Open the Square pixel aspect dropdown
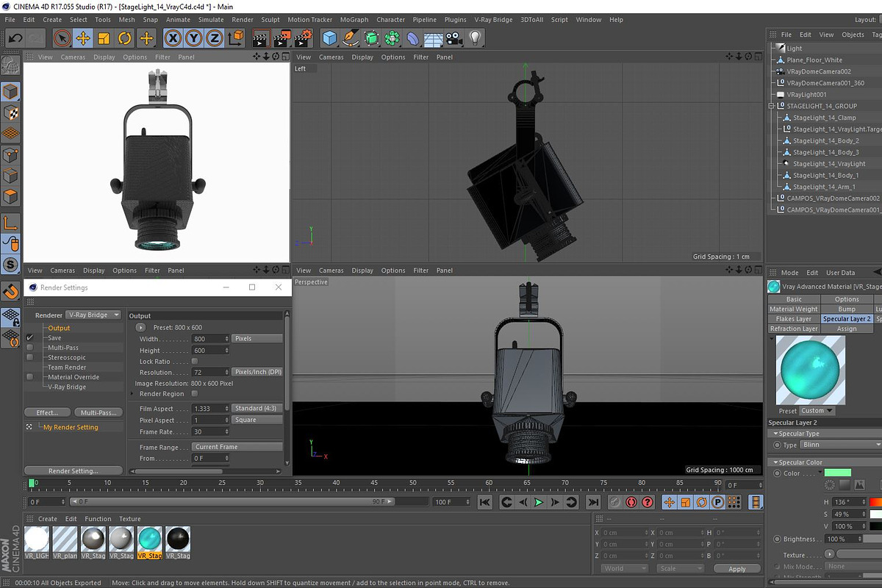The width and height of the screenshot is (882, 588). 257,420
